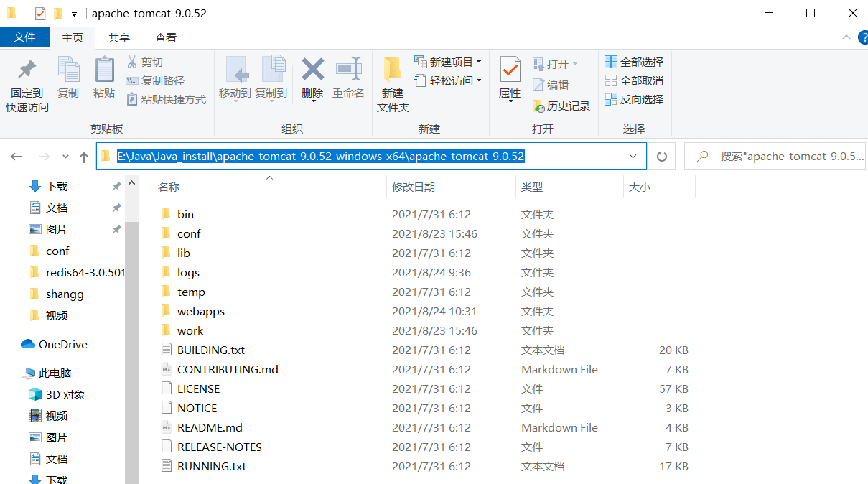Open New item (新建项目) dropdown

(448, 62)
